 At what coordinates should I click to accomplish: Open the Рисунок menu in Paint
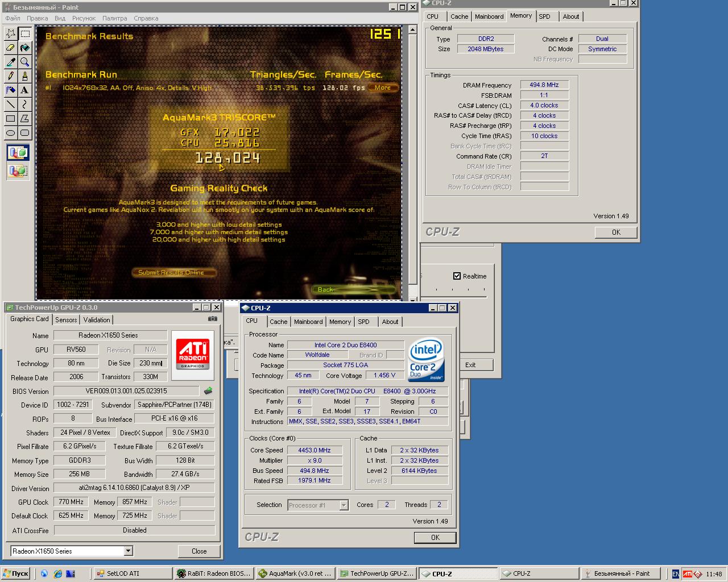point(84,18)
